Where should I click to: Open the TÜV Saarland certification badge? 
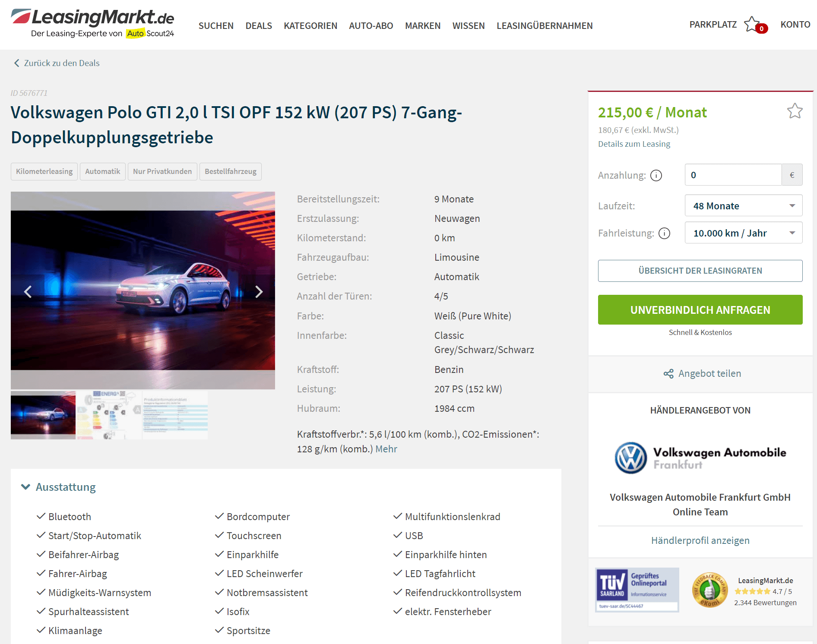[x=636, y=590]
